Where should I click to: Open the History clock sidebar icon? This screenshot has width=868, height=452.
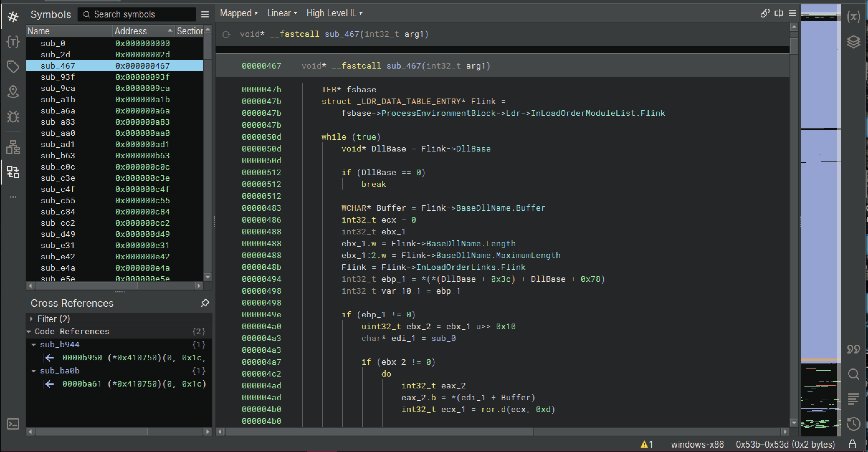[x=853, y=424]
